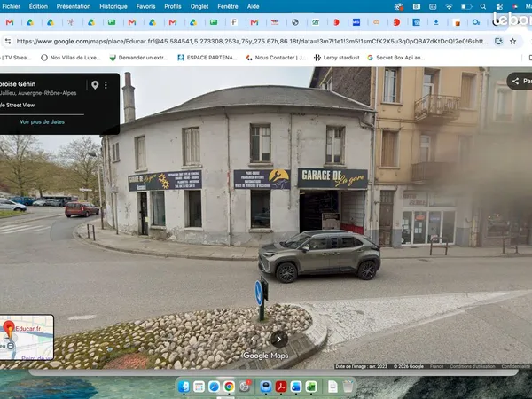Click the install/cast icon beside the star

click(498, 41)
